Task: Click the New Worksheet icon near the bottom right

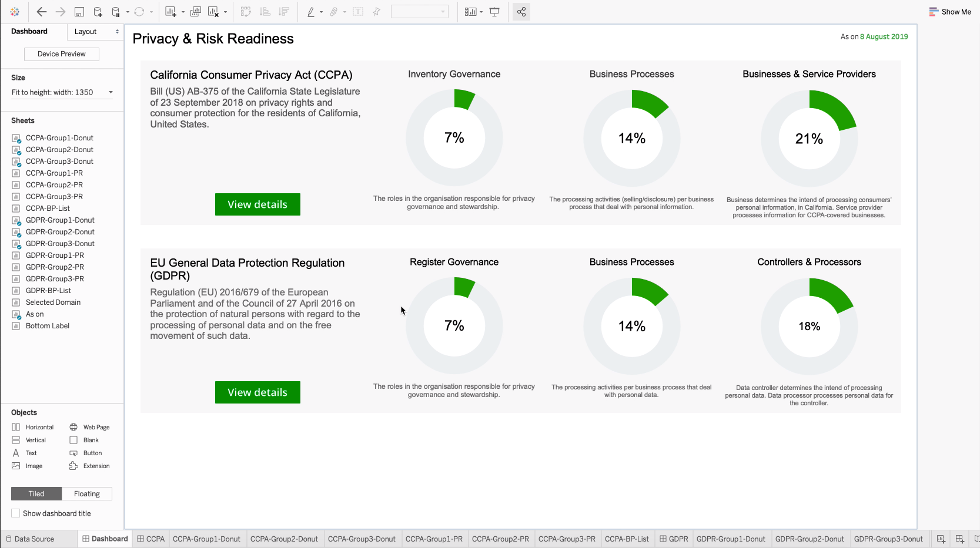Action: point(941,539)
